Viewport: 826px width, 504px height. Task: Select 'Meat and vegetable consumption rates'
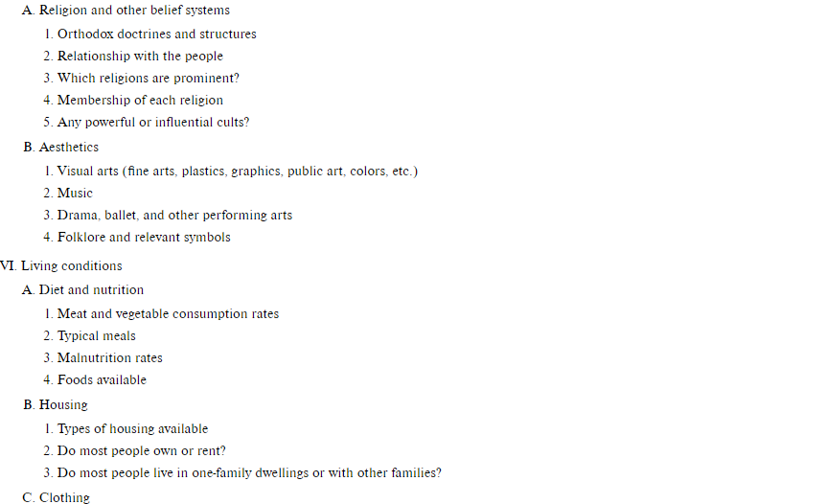[x=168, y=314]
